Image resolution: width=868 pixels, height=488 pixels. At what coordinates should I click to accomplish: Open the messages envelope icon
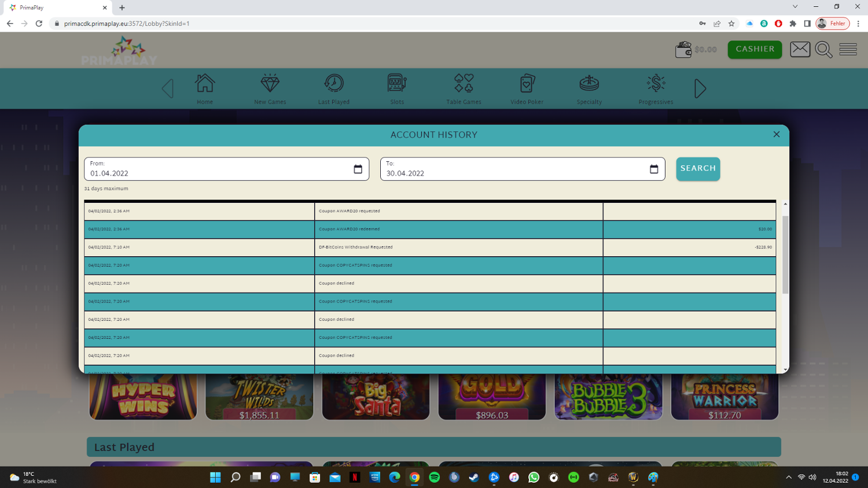(x=800, y=50)
